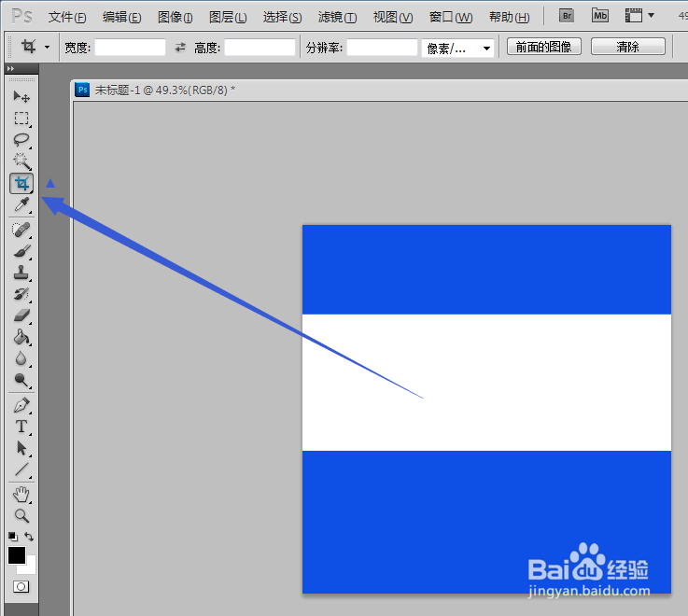Screen dimensions: 688x616
Task: Swap foreground and background colors
Action: click(29, 536)
